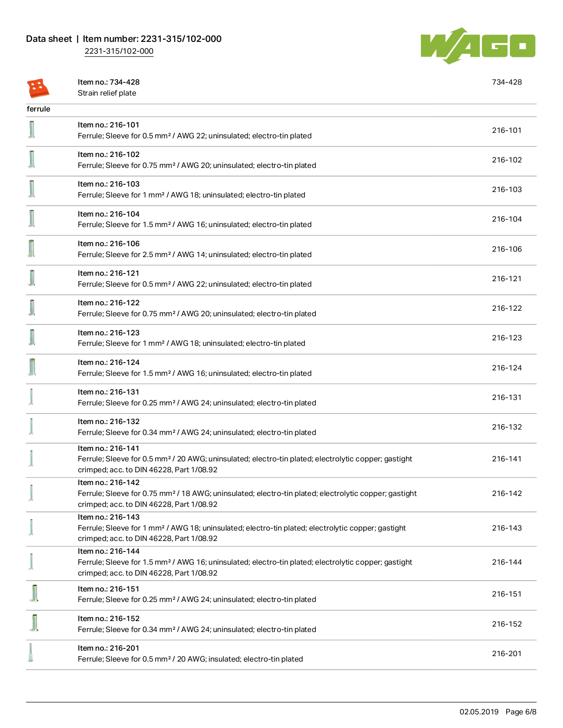This screenshot has height=728, width=563.
Task: Open the 734-428 link on the right
Action: tap(507, 82)
